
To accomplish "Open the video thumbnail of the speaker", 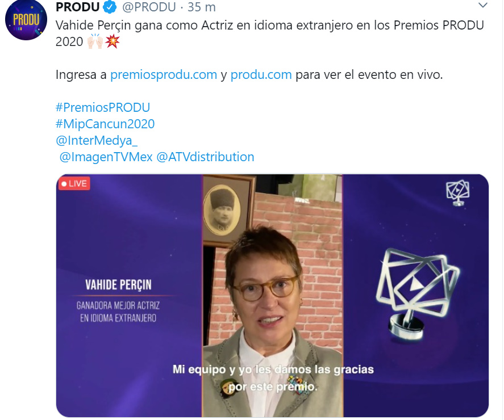I will (x=272, y=296).
